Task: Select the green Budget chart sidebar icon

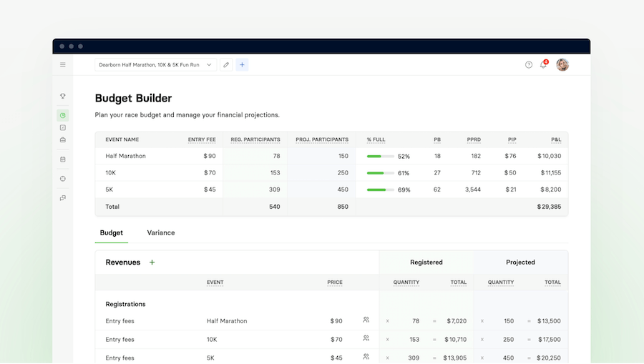Action: (x=63, y=115)
